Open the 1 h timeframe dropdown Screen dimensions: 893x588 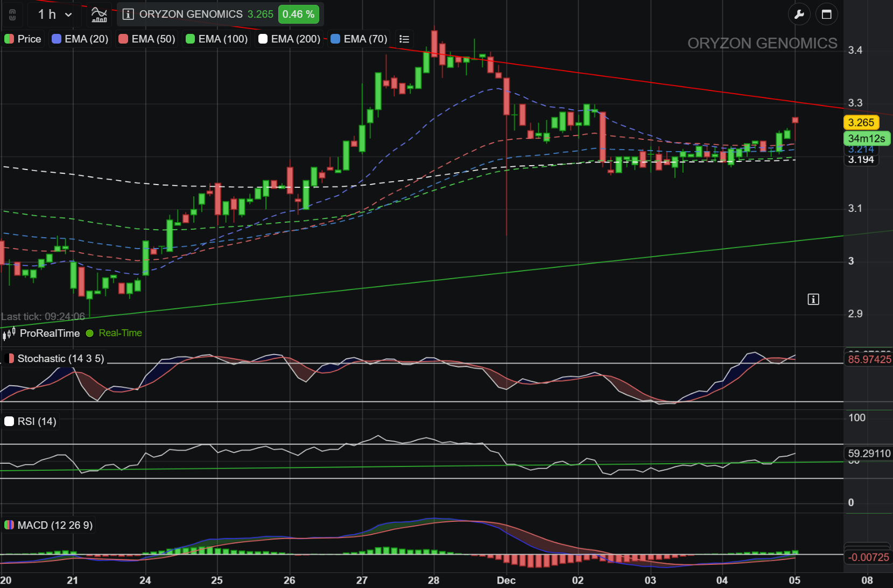[55, 15]
